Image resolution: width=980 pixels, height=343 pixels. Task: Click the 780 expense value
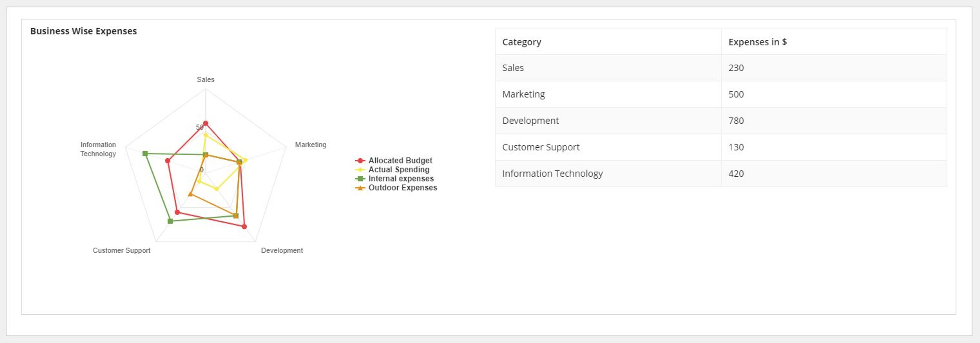pyautogui.click(x=736, y=121)
